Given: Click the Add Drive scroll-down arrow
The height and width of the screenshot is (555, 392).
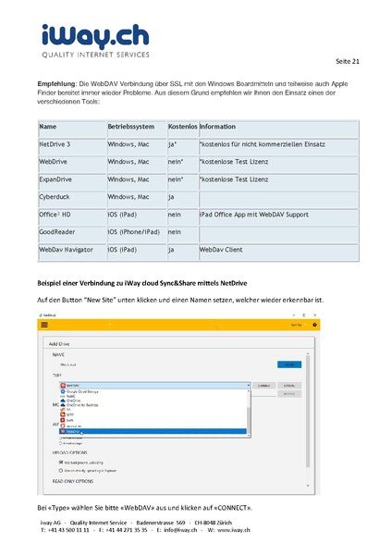Looking at the screenshot, I should click(308, 486).
